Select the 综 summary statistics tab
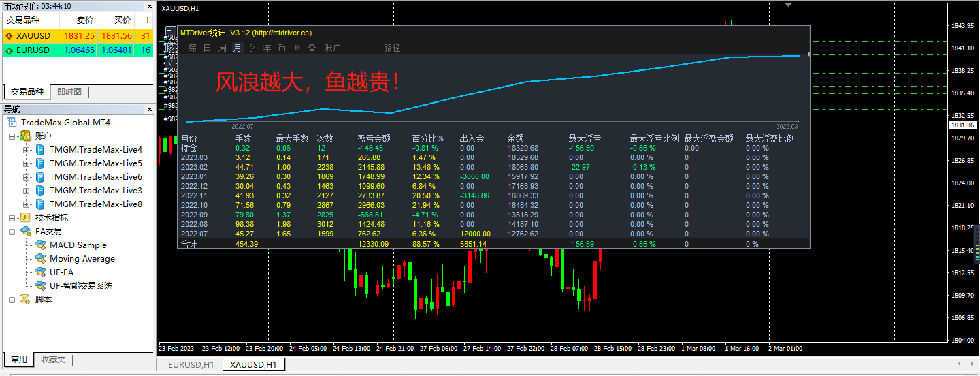Viewport: 980px width, 376px height. coord(192,48)
